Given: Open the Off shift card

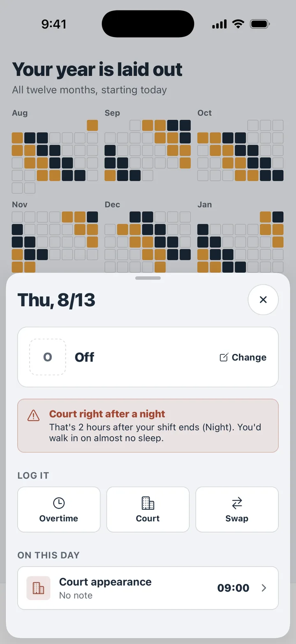Looking at the screenshot, I should point(148,357).
